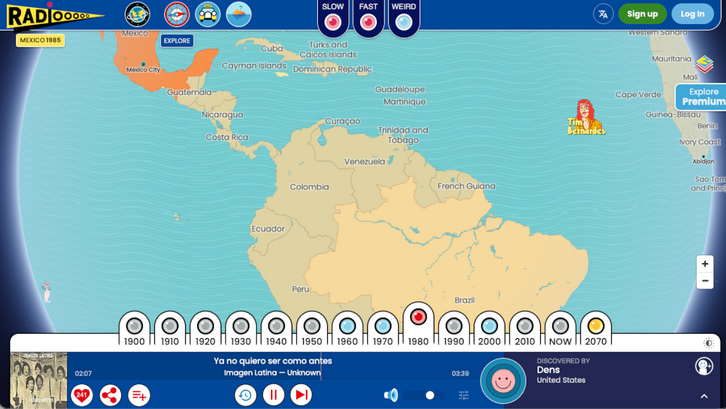
Task: Toggle the WEIRD mood switch
Action: [403, 22]
